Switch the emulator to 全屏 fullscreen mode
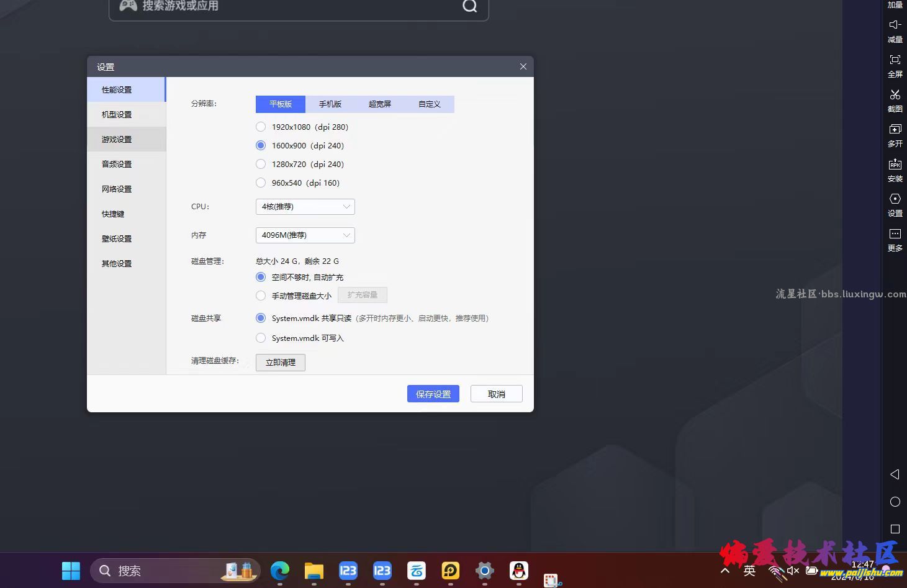Image resolution: width=907 pixels, height=588 pixels. pyautogui.click(x=895, y=66)
